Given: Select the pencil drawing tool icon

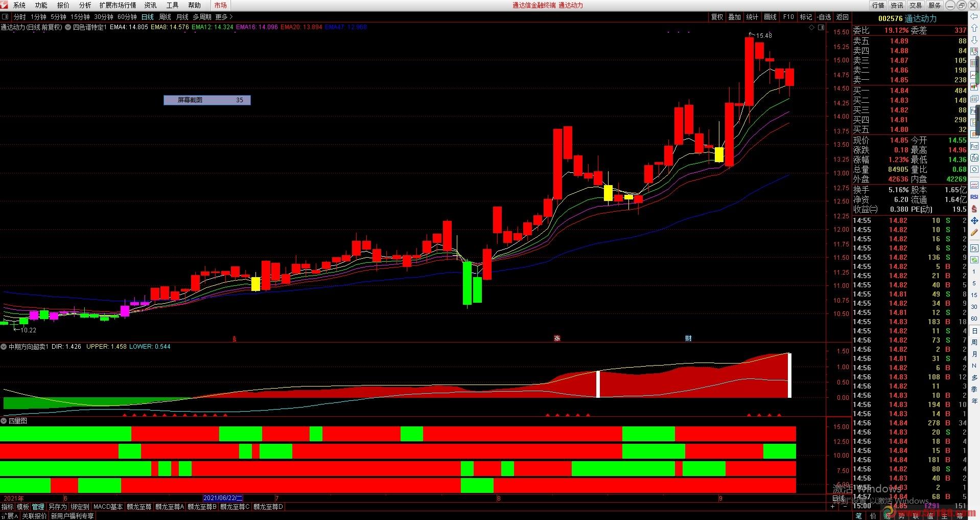Looking at the screenshot, I should [974, 233].
